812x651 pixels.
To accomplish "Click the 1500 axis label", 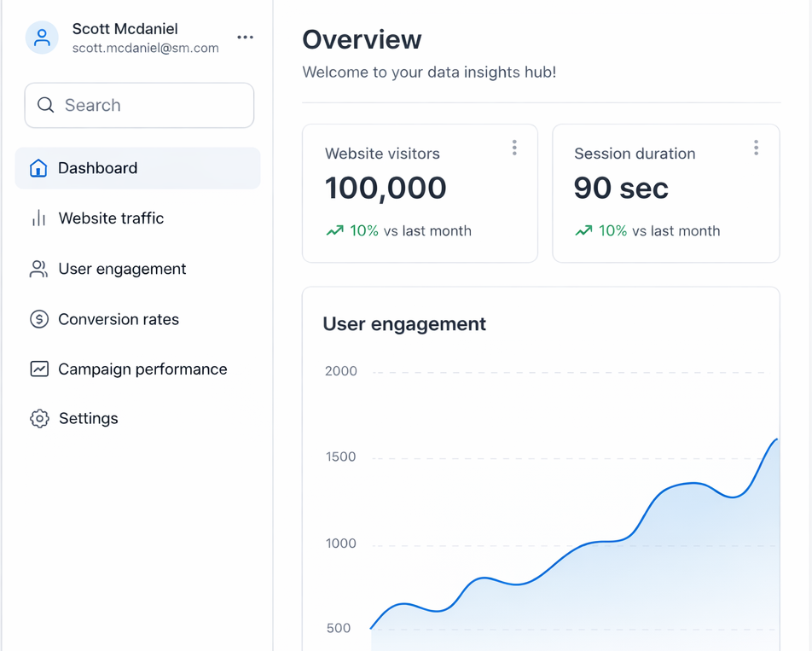I will point(341,456).
